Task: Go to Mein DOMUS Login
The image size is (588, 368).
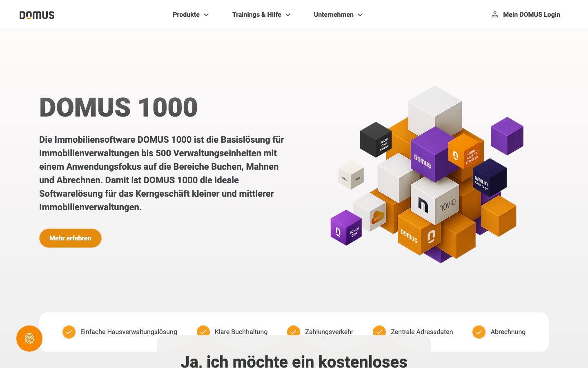Action: [526, 15]
